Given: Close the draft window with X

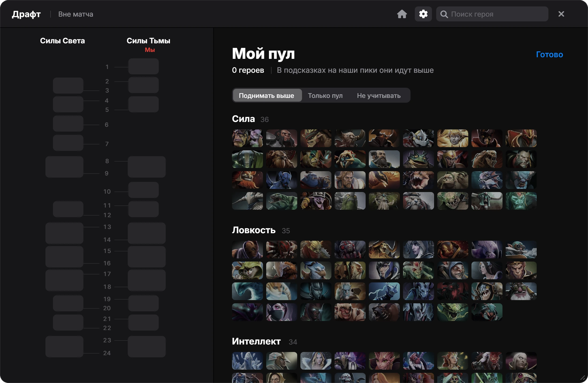Looking at the screenshot, I should click(x=561, y=14).
